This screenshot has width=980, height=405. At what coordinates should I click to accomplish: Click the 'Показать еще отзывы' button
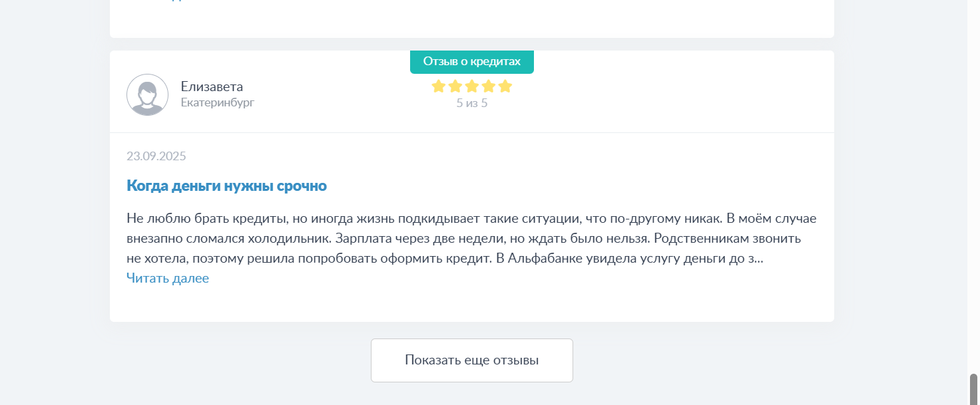(472, 360)
